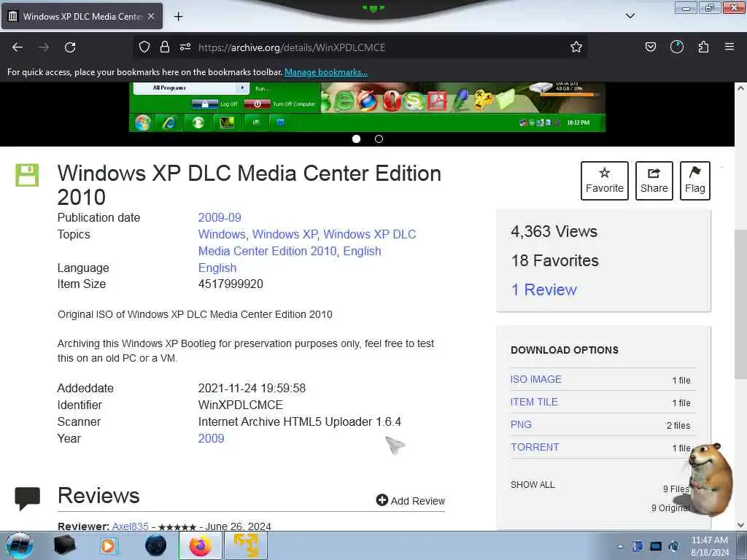
Task: Open the 2009 year link
Action: 211,438
